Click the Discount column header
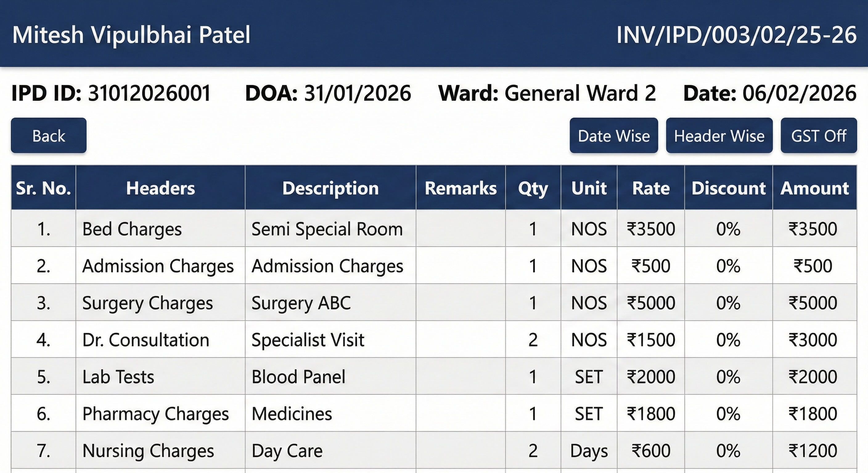868x473 pixels. coord(728,188)
